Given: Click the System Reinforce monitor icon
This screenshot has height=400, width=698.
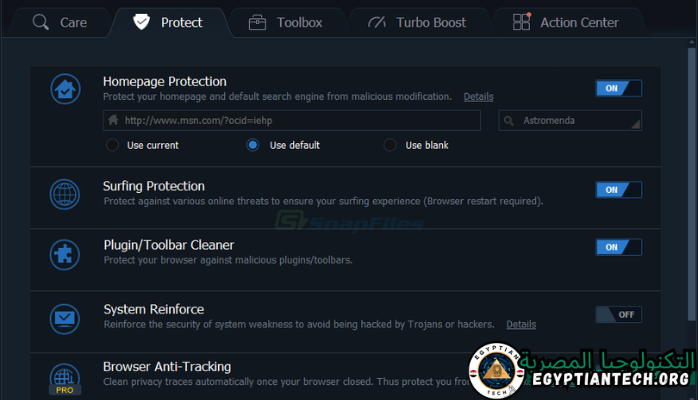Looking at the screenshot, I should (x=65, y=317).
